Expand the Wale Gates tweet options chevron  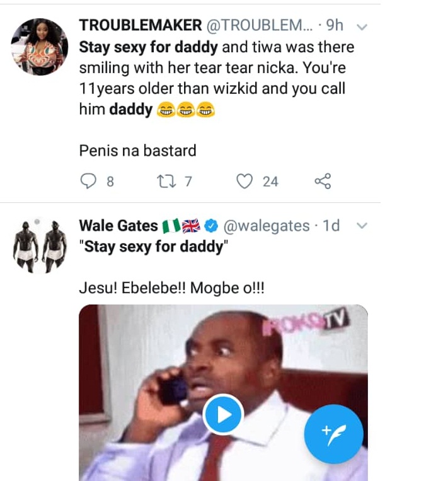tap(362, 226)
